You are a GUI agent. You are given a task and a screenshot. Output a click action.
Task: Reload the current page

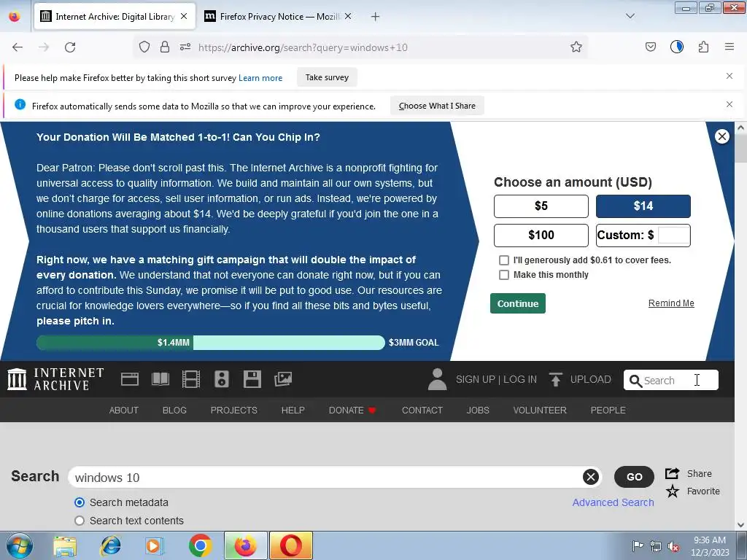pyautogui.click(x=70, y=47)
